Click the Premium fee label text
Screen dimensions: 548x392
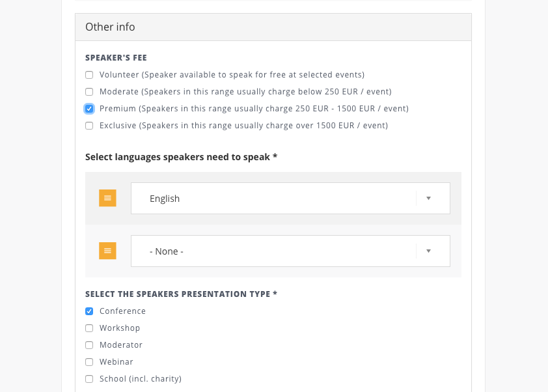[254, 109]
